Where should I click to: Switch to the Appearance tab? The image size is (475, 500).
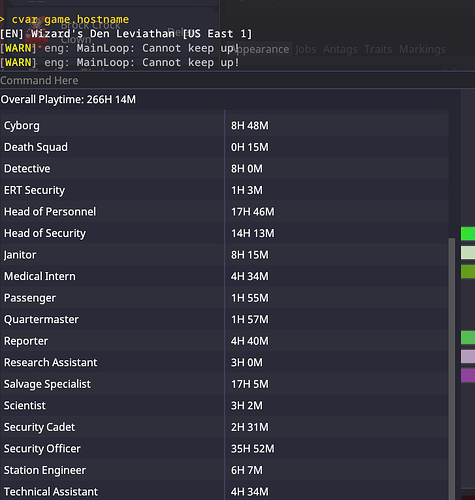point(262,49)
